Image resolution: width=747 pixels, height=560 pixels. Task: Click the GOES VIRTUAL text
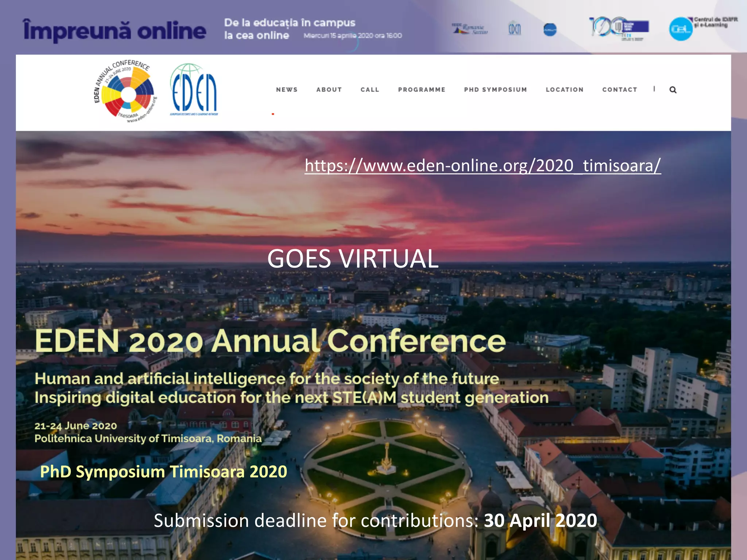[x=353, y=258]
